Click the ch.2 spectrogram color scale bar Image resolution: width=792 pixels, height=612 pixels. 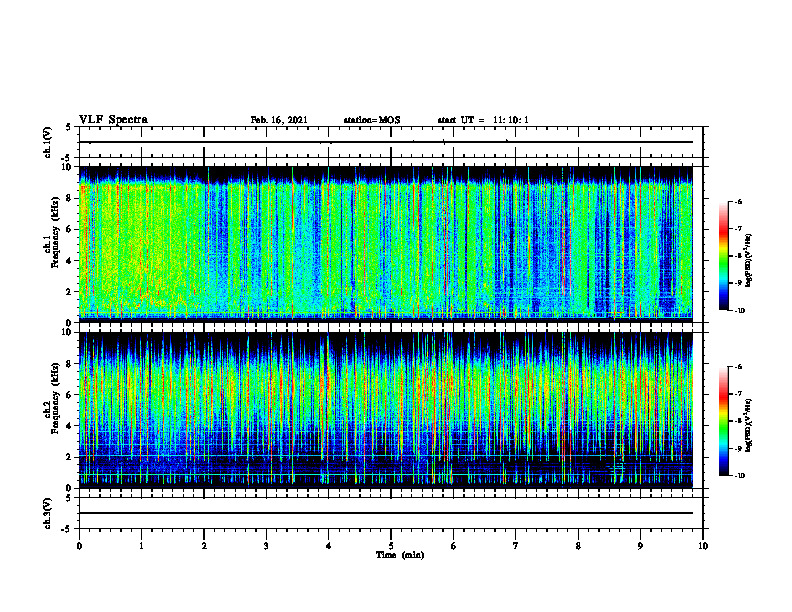(x=724, y=421)
